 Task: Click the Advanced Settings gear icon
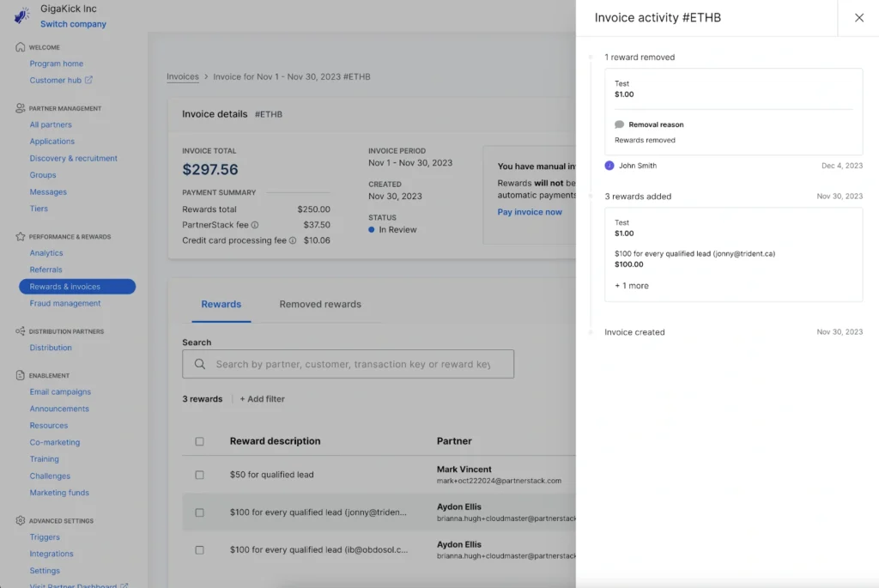tap(21, 521)
